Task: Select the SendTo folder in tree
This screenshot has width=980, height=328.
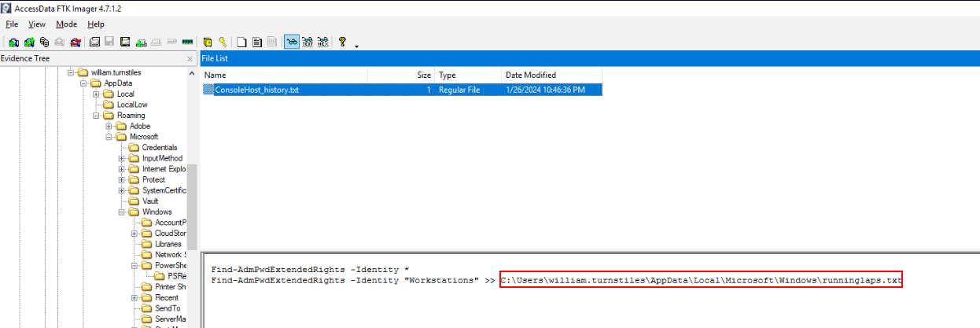Action: click(167, 308)
